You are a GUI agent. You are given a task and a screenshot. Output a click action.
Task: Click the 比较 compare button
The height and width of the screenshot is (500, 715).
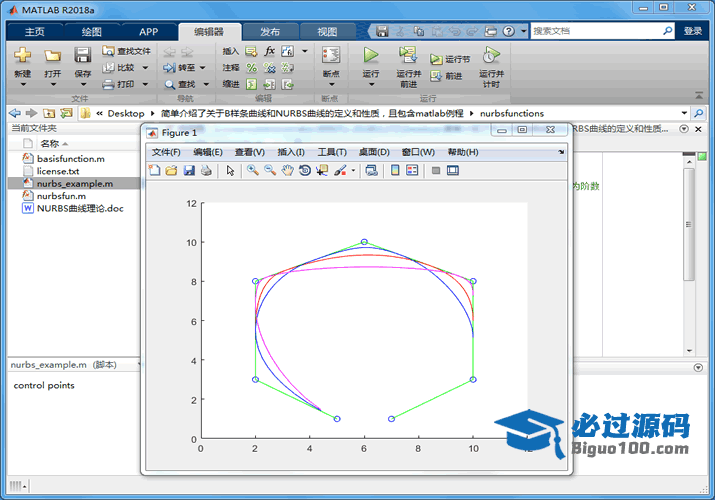[x=119, y=67]
